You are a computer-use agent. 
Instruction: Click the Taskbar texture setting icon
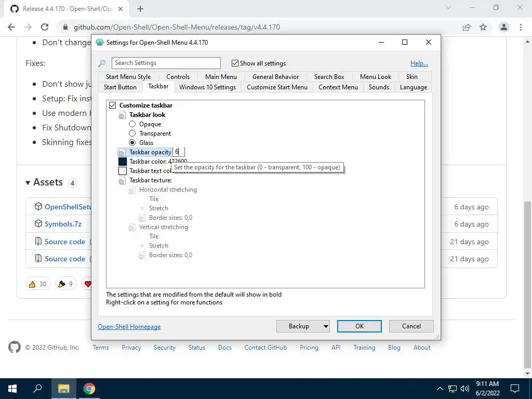[x=122, y=180]
